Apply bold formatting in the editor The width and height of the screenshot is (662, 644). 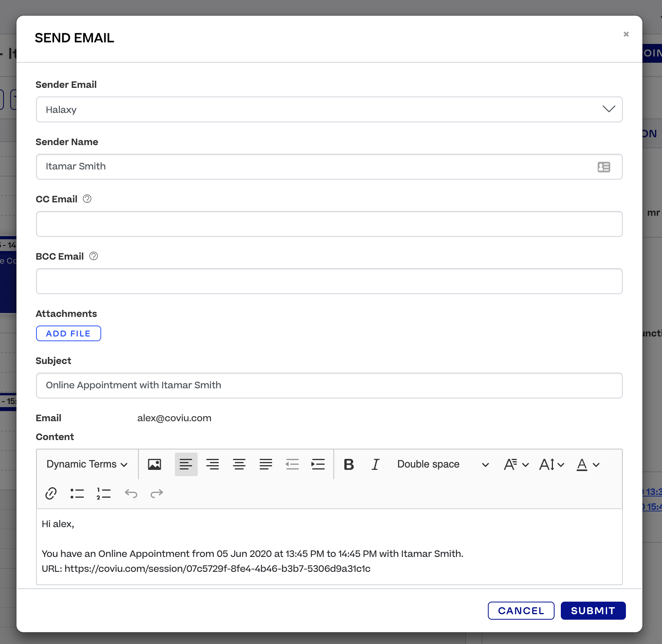349,464
